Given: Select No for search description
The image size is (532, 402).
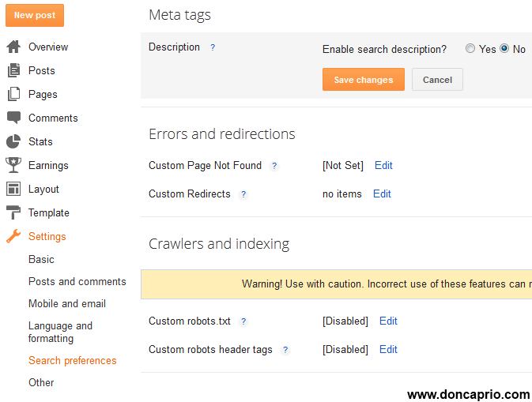Looking at the screenshot, I should pos(504,49).
